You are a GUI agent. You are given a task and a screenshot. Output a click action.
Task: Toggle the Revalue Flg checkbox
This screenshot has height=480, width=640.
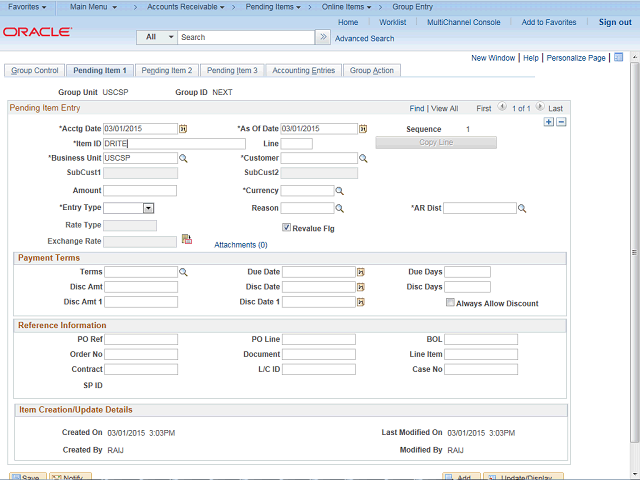287,227
